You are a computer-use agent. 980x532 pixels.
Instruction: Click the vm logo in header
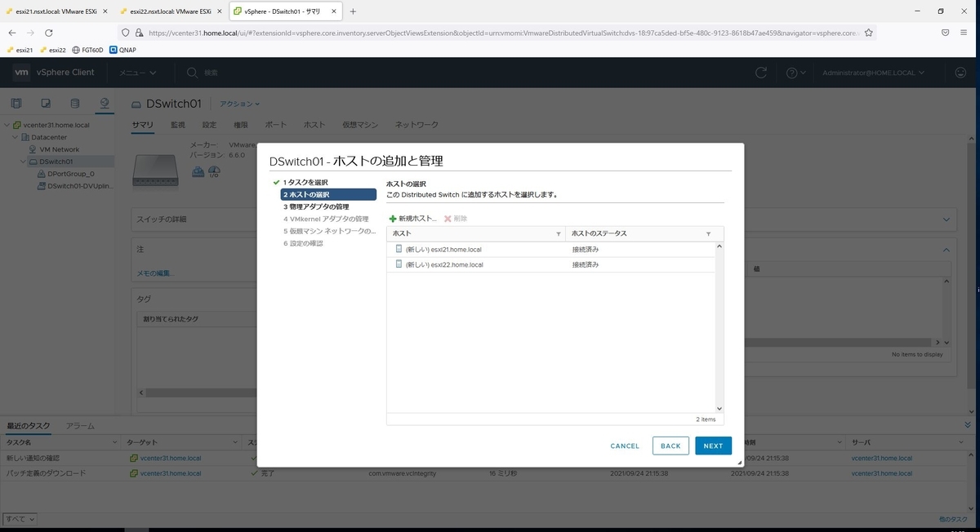coord(22,73)
